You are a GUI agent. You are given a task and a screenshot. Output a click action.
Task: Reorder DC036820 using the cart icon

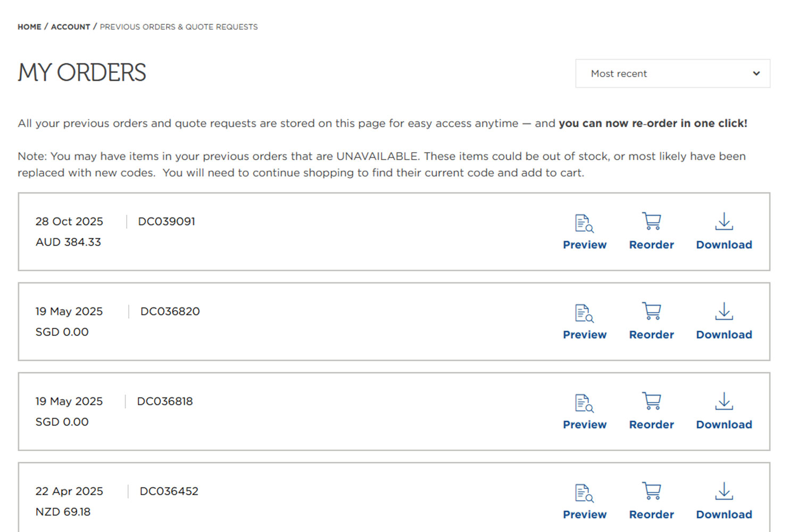(651, 311)
